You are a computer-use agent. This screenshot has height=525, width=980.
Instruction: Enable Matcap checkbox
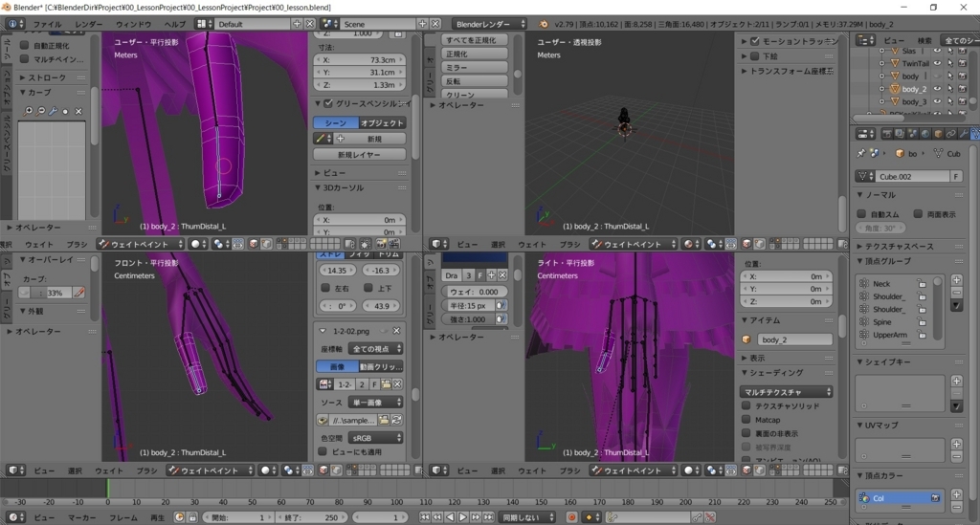[x=746, y=419]
